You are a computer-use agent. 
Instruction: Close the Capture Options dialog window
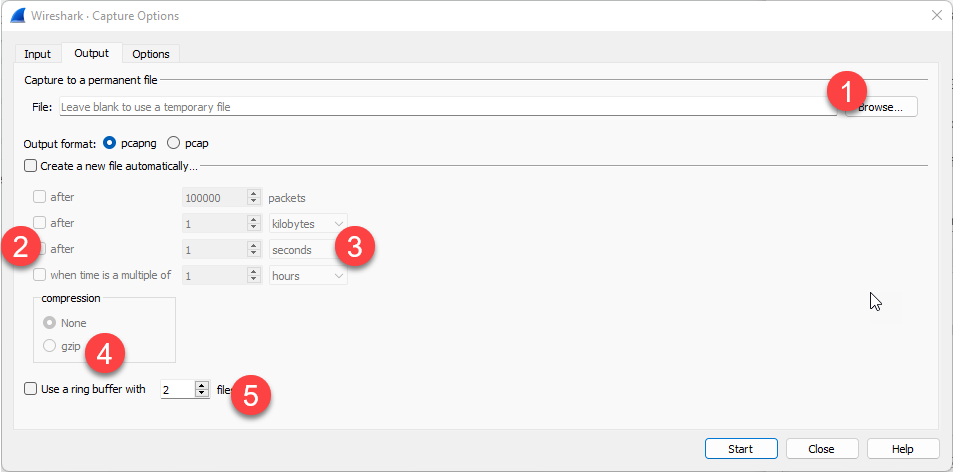pyautogui.click(x=936, y=15)
